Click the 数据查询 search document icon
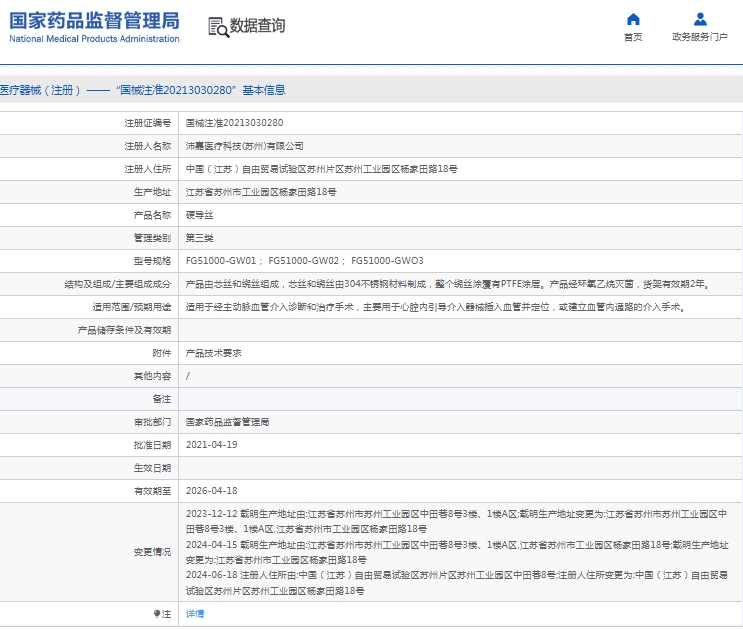The image size is (743, 630). (x=218, y=27)
